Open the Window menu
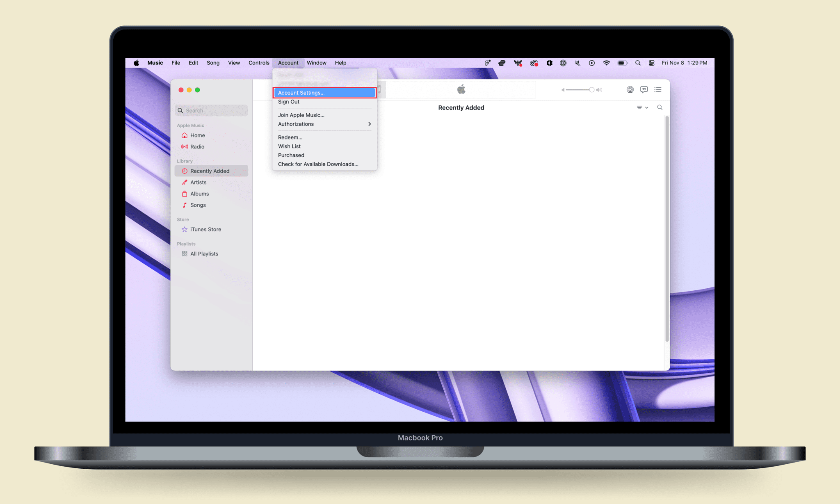The width and height of the screenshot is (840, 504). (316, 63)
